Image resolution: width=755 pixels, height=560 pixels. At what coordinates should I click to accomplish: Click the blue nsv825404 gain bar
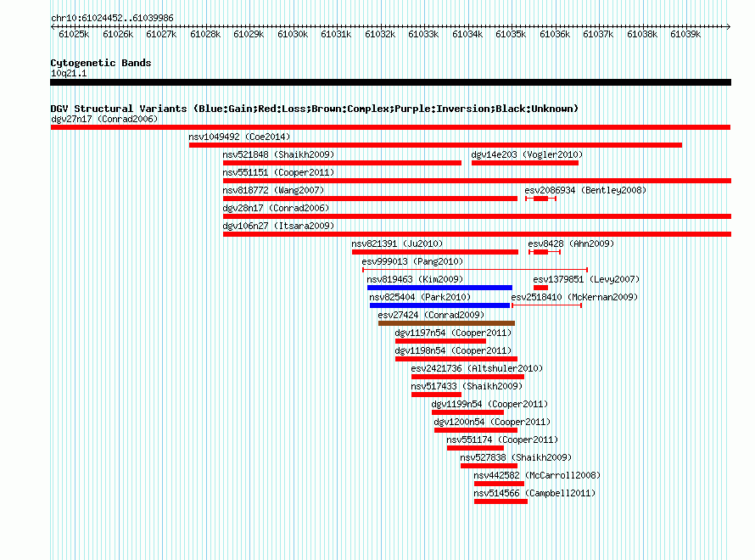tap(439, 305)
